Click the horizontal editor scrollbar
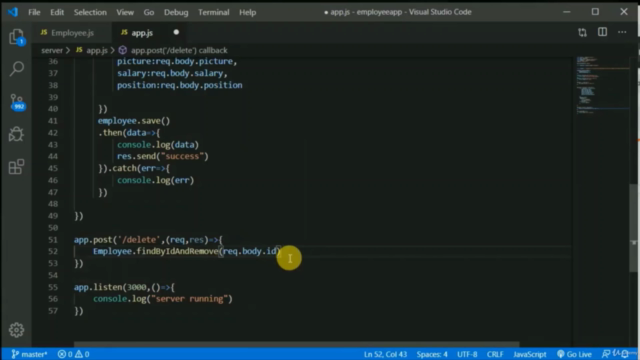This screenshot has height=360, width=640. coord(296,344)
